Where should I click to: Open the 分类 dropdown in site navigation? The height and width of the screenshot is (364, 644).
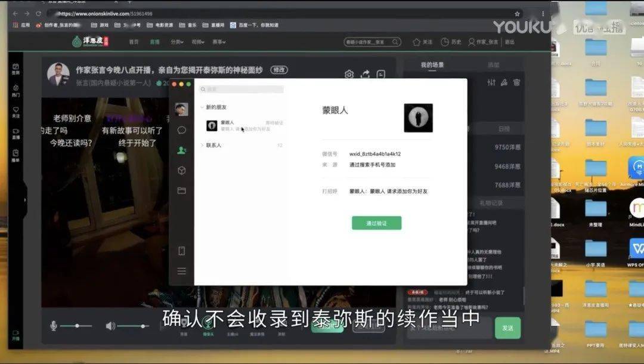coord(177,42)
